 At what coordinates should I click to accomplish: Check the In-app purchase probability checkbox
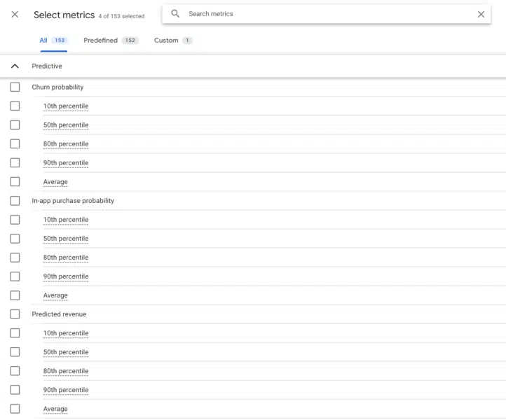click(x=15, y=201)
